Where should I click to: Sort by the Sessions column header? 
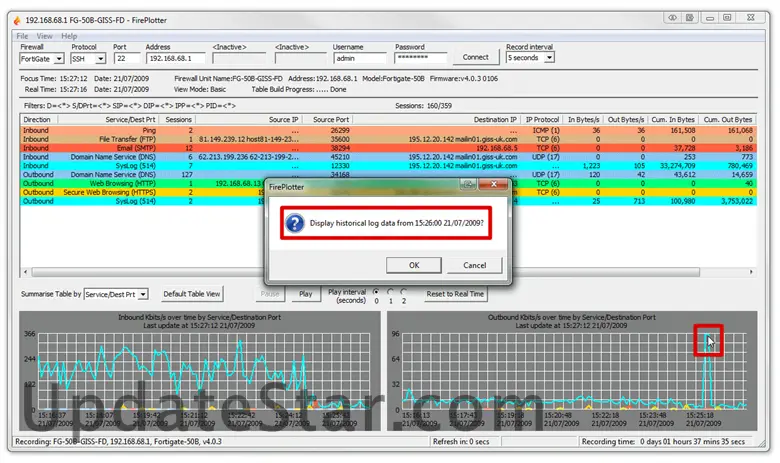[x=177, y=120]
